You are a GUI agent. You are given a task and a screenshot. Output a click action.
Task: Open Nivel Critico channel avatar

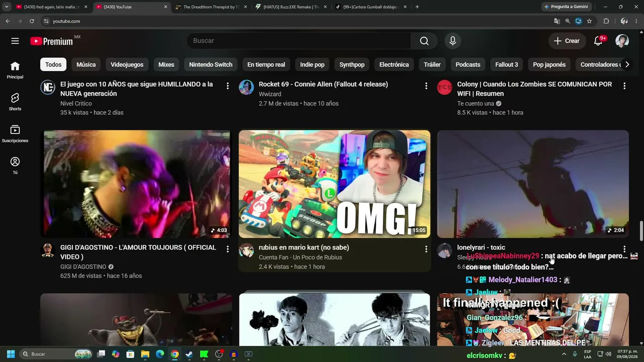[x=48, y=87]
